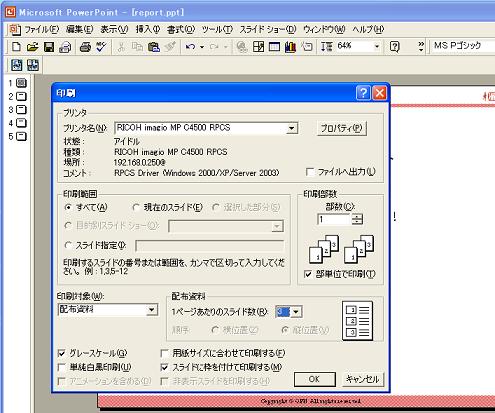Click the Insert chart toolbar icon

(290, 47)
